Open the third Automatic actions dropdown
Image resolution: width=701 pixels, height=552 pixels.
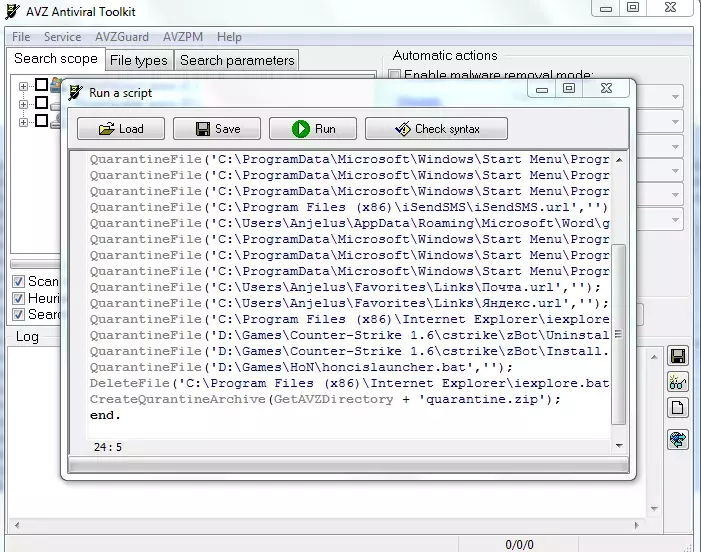coord(675,146)
